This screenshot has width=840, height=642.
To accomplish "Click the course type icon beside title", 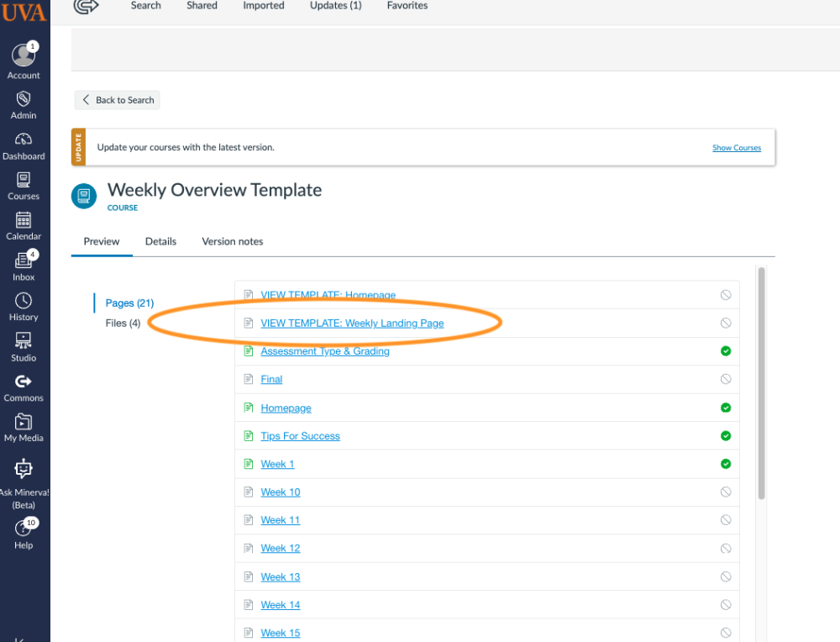I will [84, 196].
